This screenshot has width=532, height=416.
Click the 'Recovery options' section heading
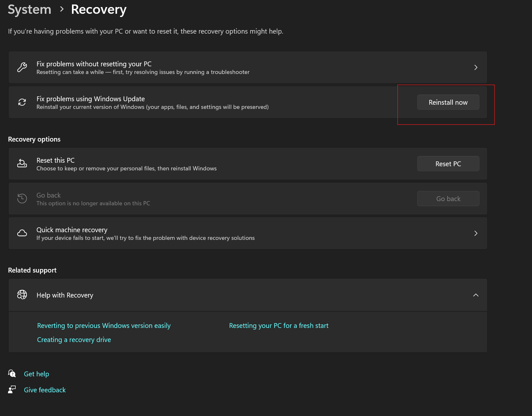(x=34, y=139)
